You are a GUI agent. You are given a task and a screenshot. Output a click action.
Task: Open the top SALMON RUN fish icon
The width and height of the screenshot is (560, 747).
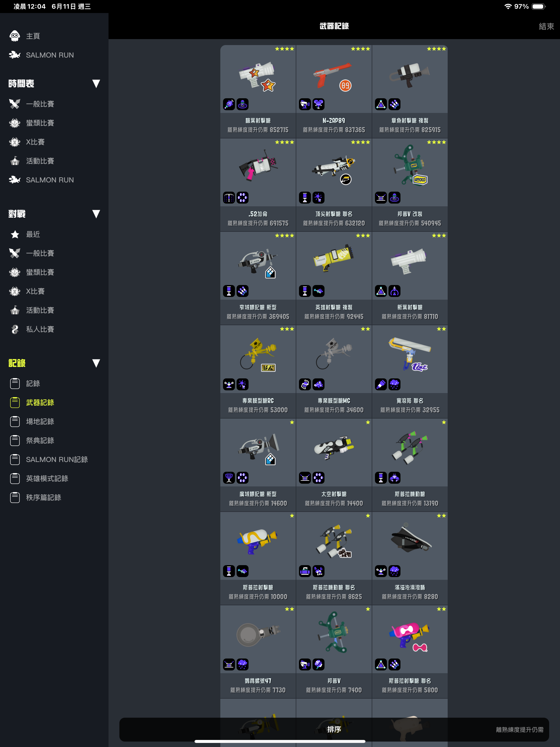[14, 55]
